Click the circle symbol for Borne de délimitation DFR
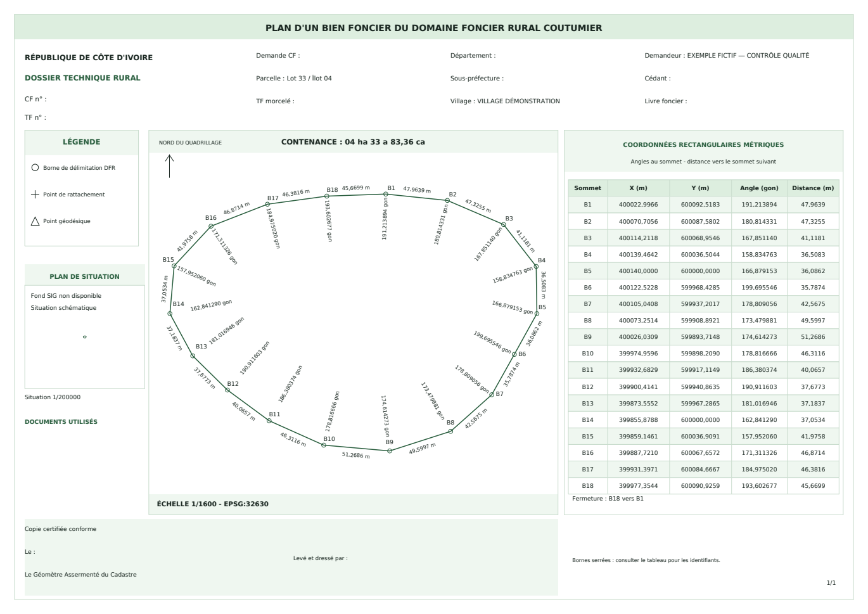Image resolution: width=868 pixels, height=614 pixels. tap(35, 168)
